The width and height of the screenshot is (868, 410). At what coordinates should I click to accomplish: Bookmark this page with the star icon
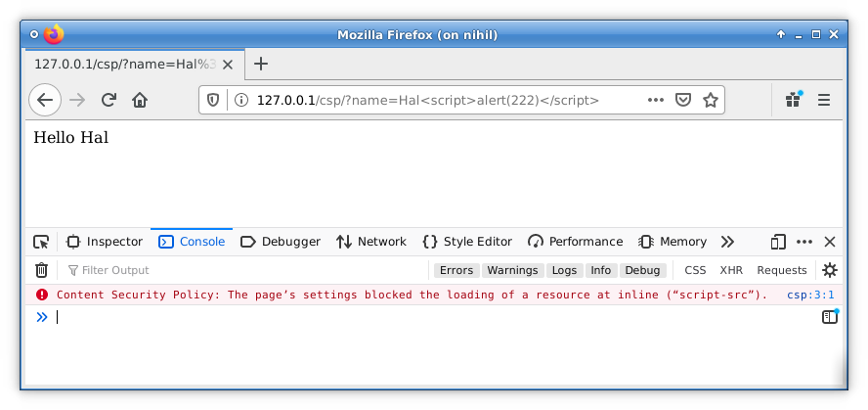click(711, 100)
